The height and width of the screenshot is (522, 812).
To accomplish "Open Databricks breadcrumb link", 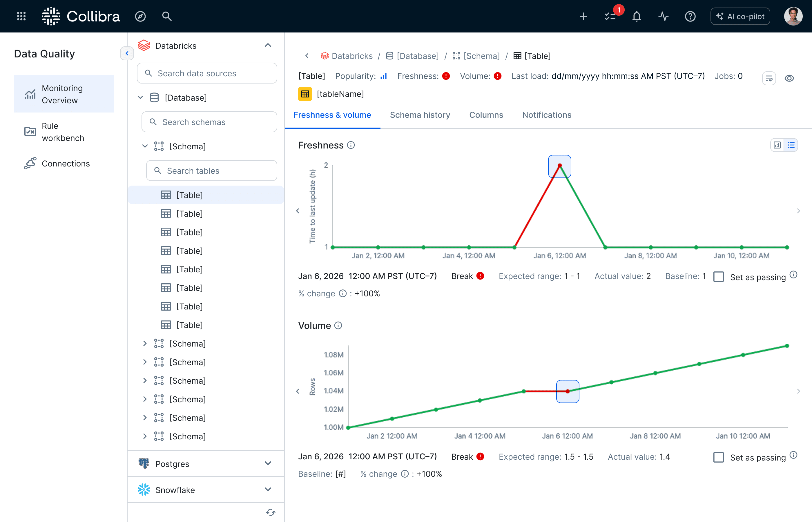I will (346, 56).
